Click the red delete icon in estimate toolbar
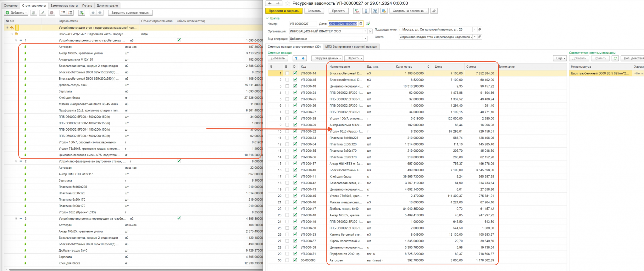Viewport: 644px width, 271px height. (52, 13)
